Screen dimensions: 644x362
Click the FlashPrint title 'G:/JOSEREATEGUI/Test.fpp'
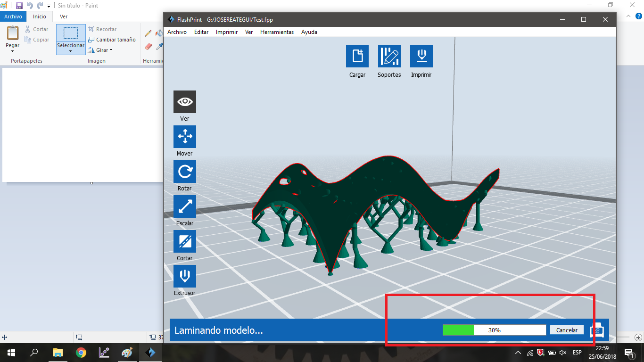pos(240,19)
